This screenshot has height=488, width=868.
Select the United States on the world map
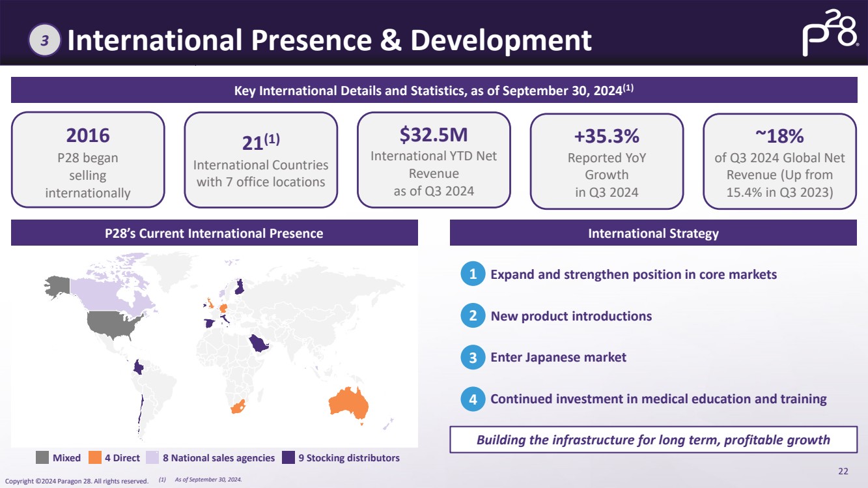(x=115, y=324)
